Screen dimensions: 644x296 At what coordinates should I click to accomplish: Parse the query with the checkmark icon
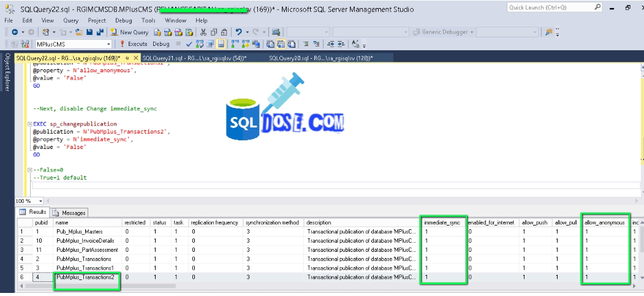coord(189,44)
